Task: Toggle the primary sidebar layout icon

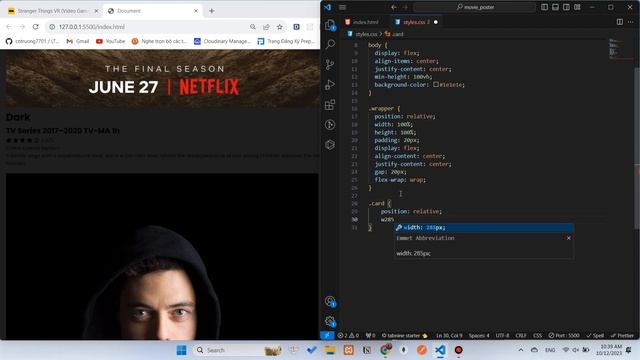Action: tap(544, 7)
